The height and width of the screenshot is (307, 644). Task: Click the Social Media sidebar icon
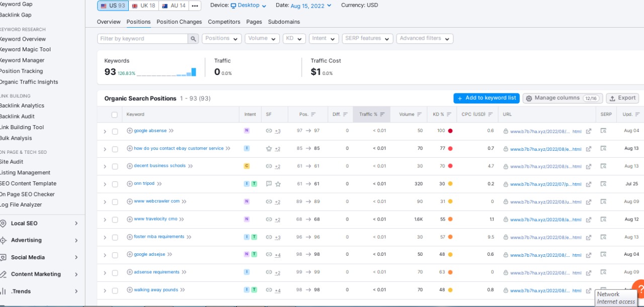pyautogui.click(x=3, y=257)
